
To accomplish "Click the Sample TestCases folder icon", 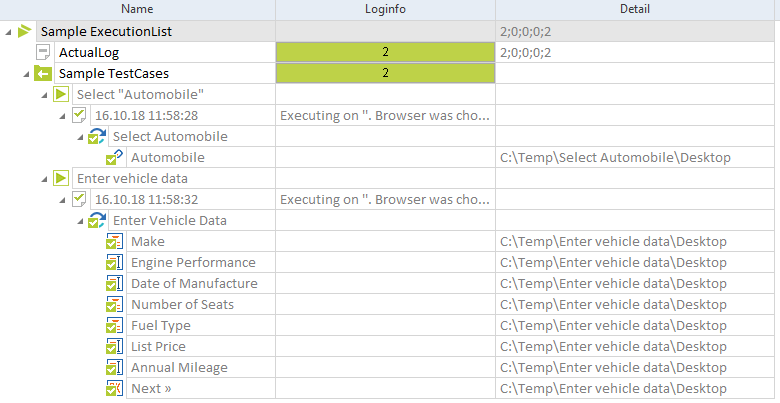I will click(x=43, y=73).
